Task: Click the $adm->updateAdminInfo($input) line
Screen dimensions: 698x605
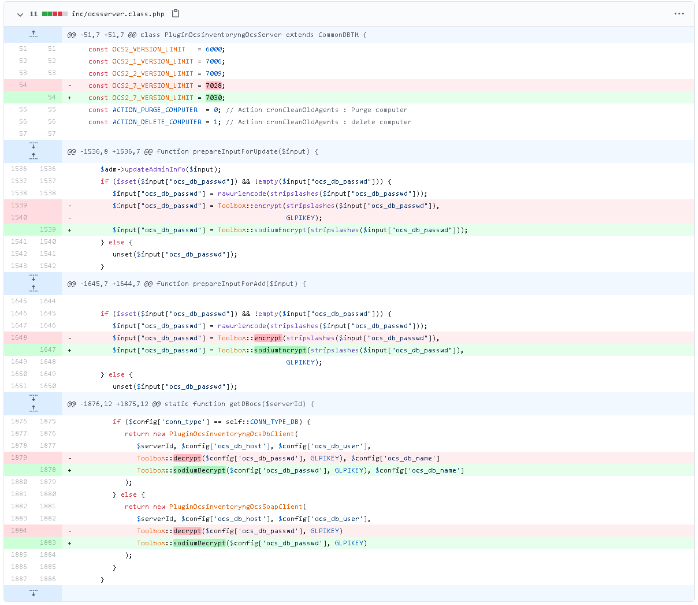Action: tap(161, 170)
